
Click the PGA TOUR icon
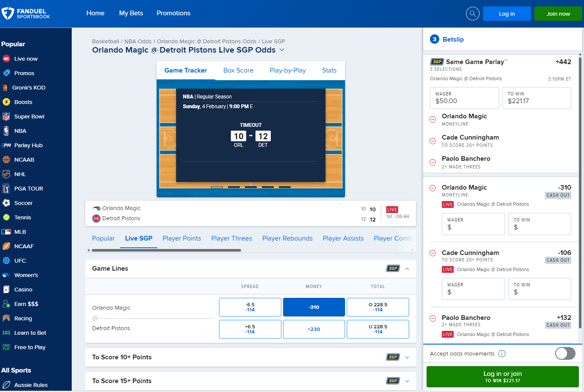pyautogui.click(x=6, y=189)
